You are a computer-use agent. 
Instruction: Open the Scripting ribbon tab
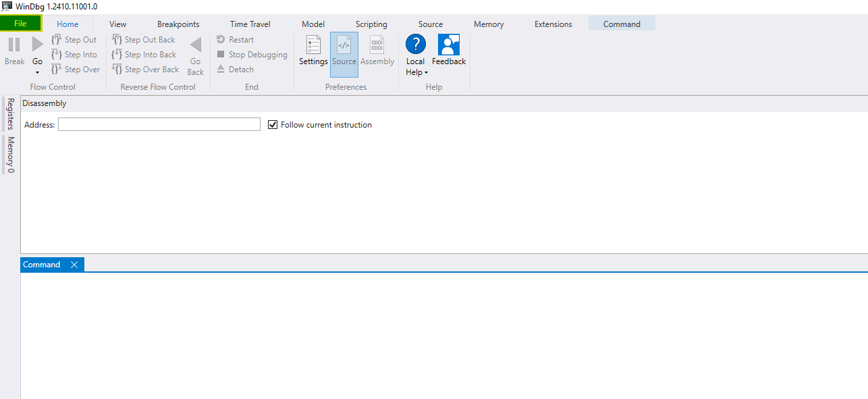point(371,24)
